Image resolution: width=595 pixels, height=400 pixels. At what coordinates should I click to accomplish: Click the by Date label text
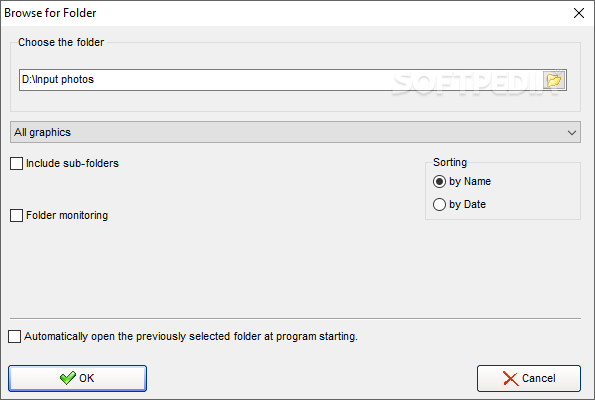pos(468,205)
